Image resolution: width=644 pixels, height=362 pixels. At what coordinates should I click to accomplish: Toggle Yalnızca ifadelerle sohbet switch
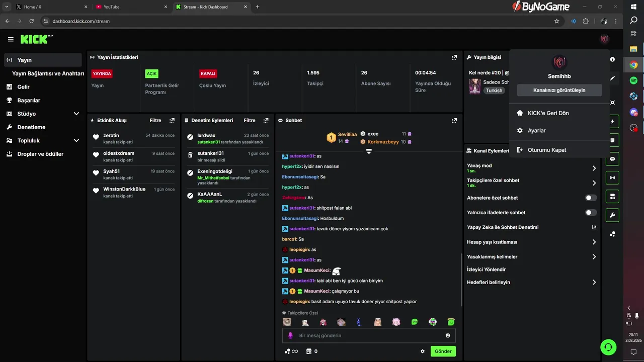click(591, 213)
